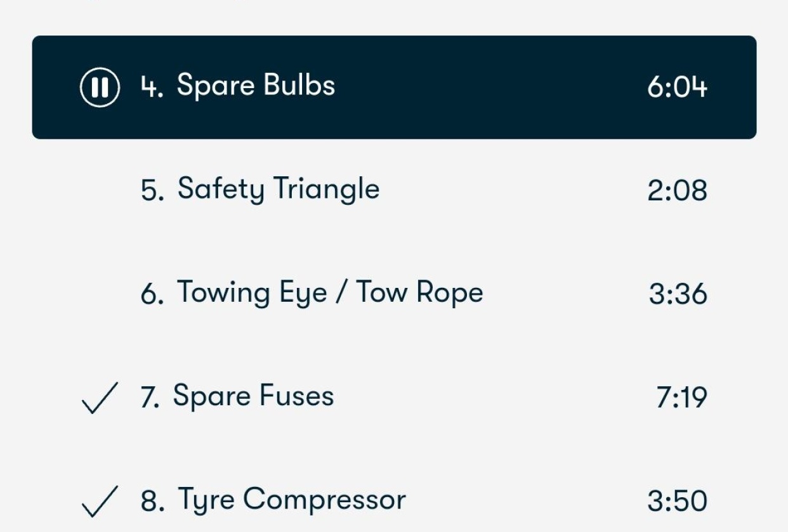Viewport: 788px width, 532px height.
Task: Click the empty status area left of Safety Triangle
Action: coord(100,190)
